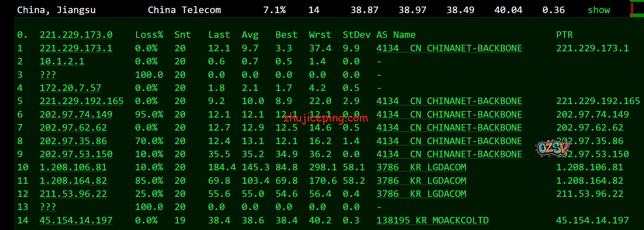Click hop 6 IP 202.97.74.149

tap(76, 115)
